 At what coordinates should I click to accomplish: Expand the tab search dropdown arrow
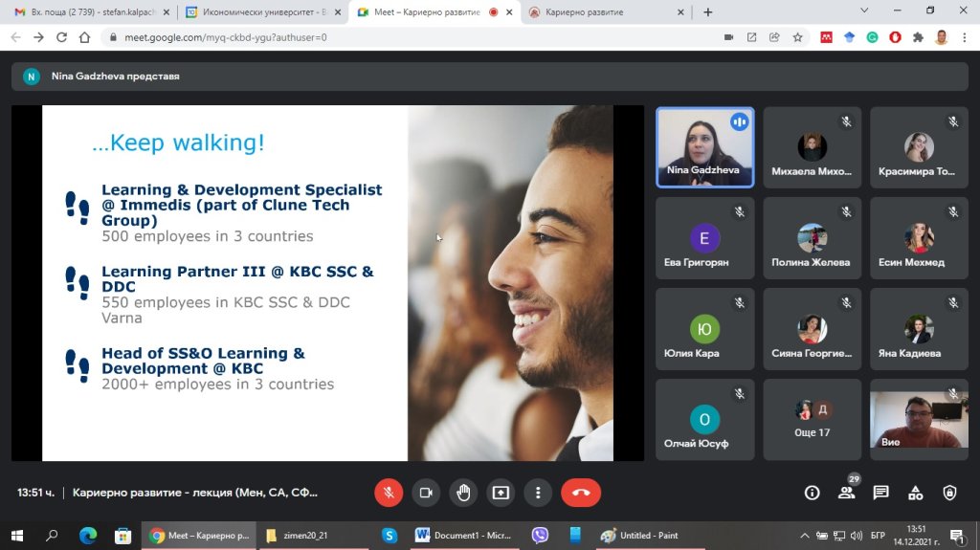(x=864, y=11)
